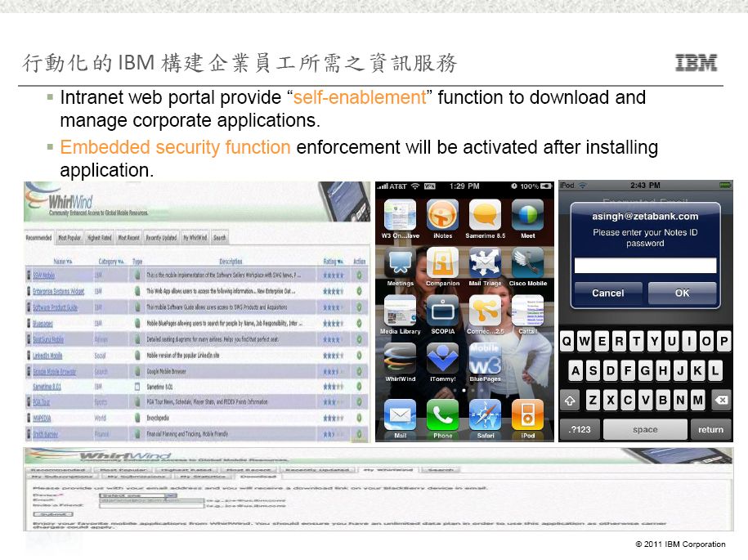Tap the shift arrow key on keyboard
748x560 pixels.
tap(570, 401)
